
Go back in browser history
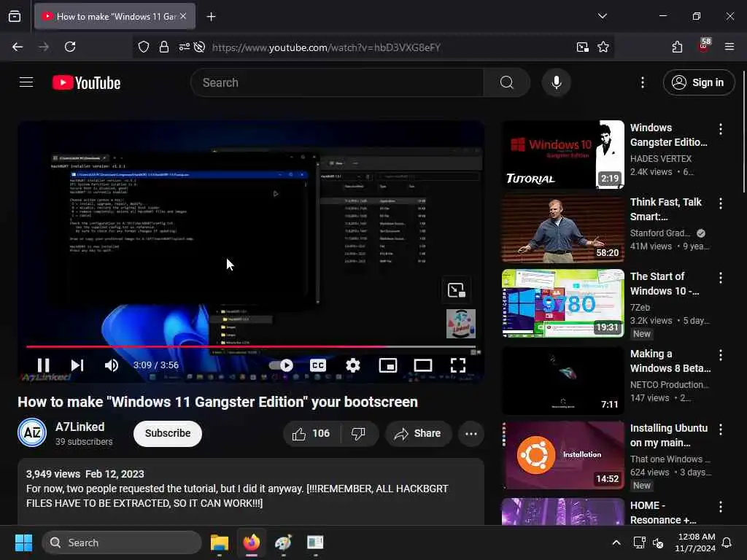[x=18, y=47]
